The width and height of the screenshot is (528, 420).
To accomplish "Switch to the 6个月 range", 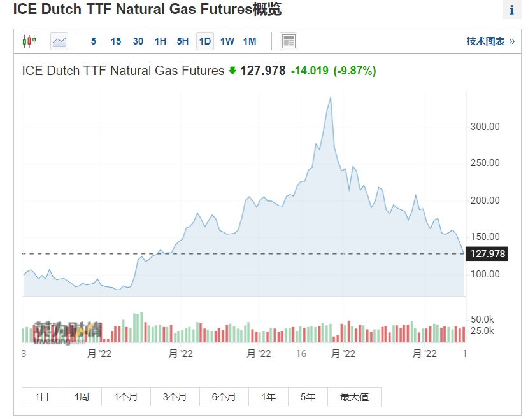I will (224, 397).
